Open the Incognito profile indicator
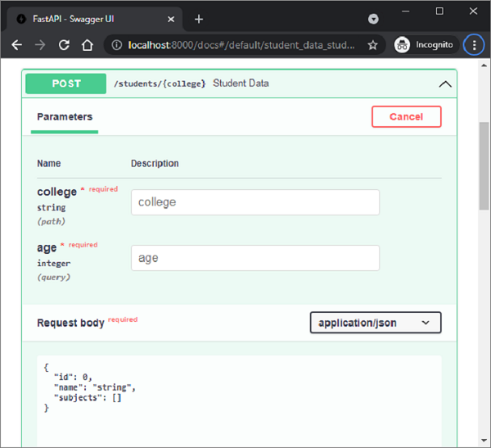Screen dimensions: 491x448 [423, 45]
